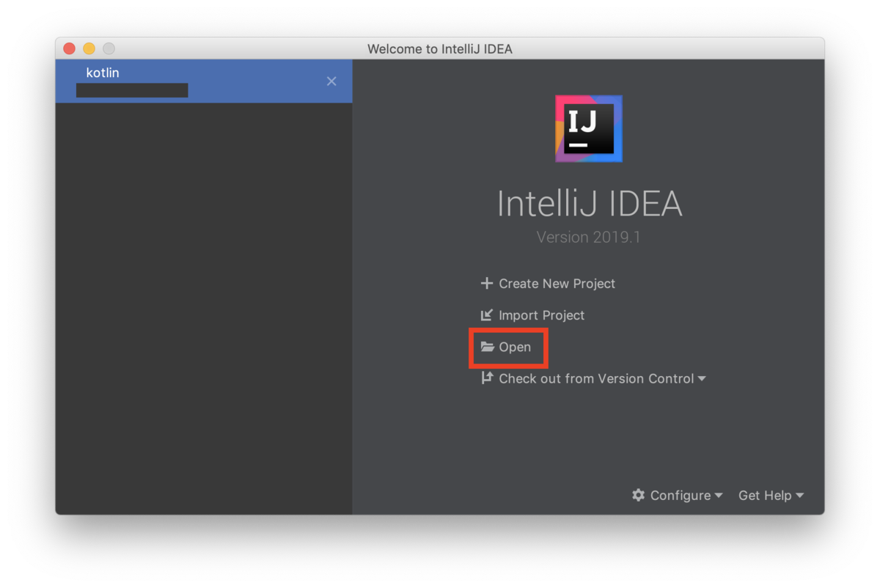Image resolution: width=880 pixels, height=588 pixels.
Task: Click the import arrow icon beside Import Project
Action: click(486, 315)
